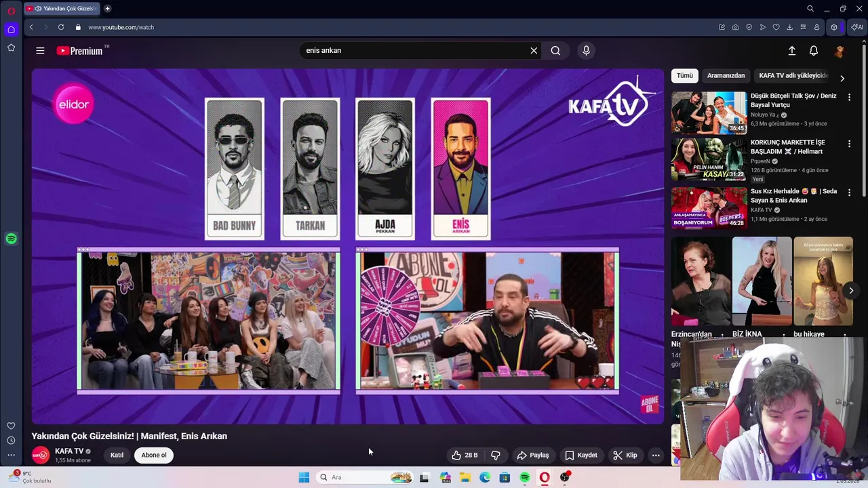The image size is (868, 488).
Task: Open the Opera AI assistant button
Action: coord(857,27)
